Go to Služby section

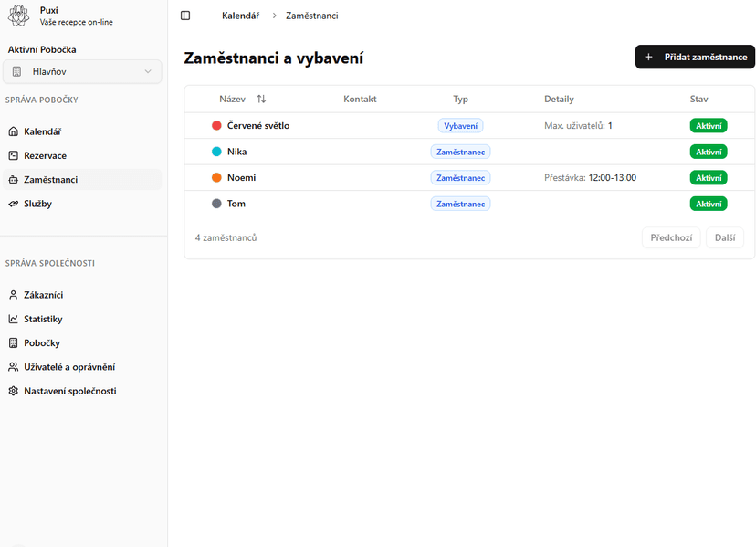(82, 204)
